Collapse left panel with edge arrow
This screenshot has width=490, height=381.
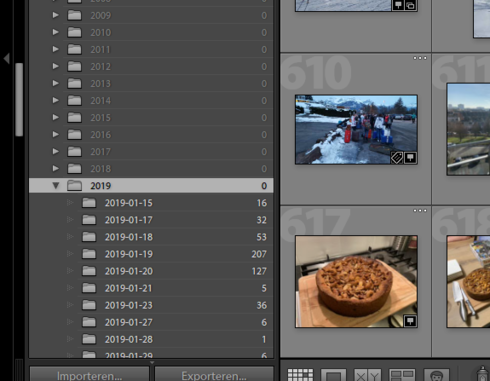7,58
